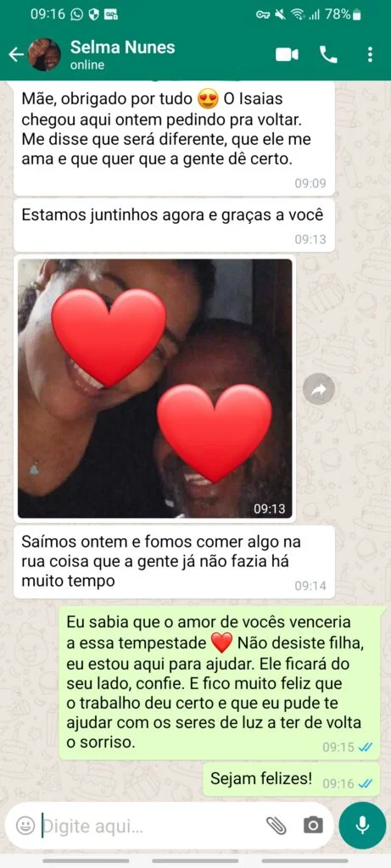Viewport: 391px width, 868px height.
Task: Attach a file with the paperclip icon
Action: pos(276,826)
